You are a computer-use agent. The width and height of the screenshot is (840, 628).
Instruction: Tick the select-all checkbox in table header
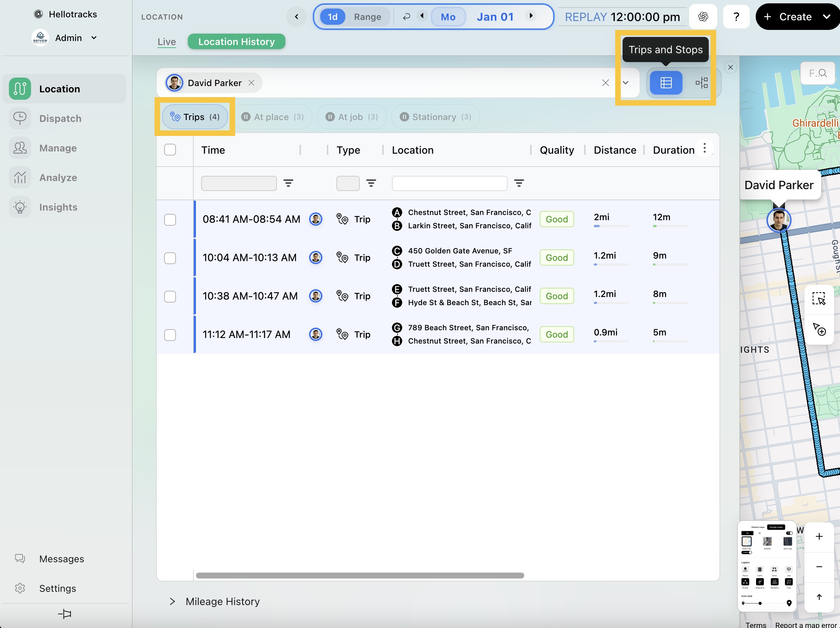coord(170,150)
